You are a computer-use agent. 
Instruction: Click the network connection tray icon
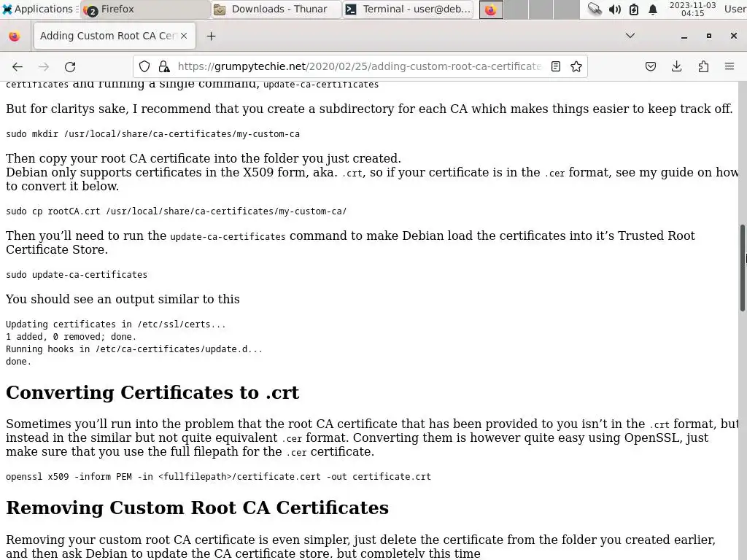595,9
